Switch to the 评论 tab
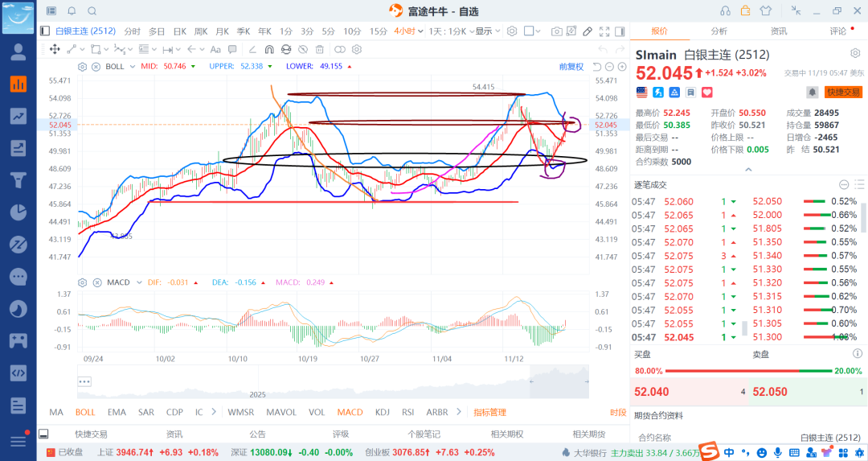 pos(838,31)
